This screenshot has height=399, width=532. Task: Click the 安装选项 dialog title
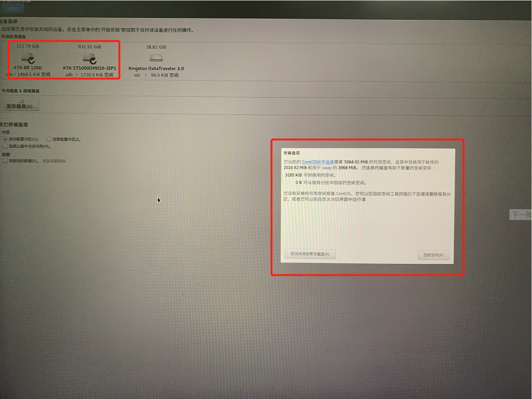coord(292,153)
